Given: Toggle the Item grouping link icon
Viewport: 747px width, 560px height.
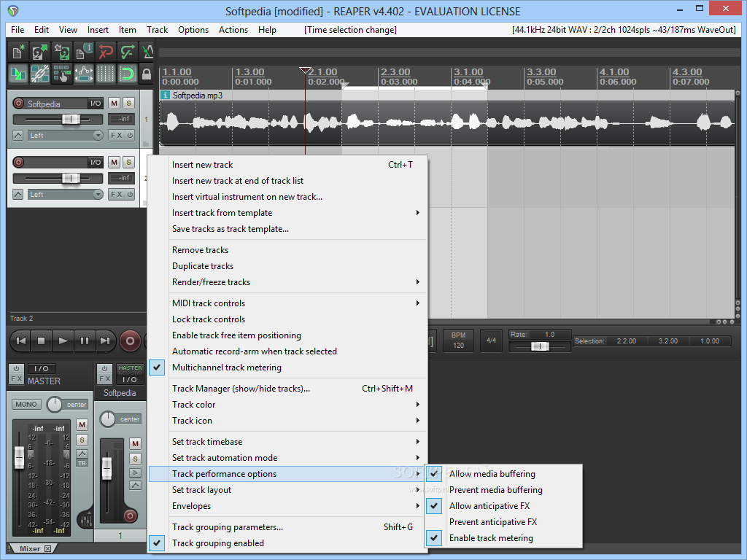Looking at the screenshot, I should [40, 74].
